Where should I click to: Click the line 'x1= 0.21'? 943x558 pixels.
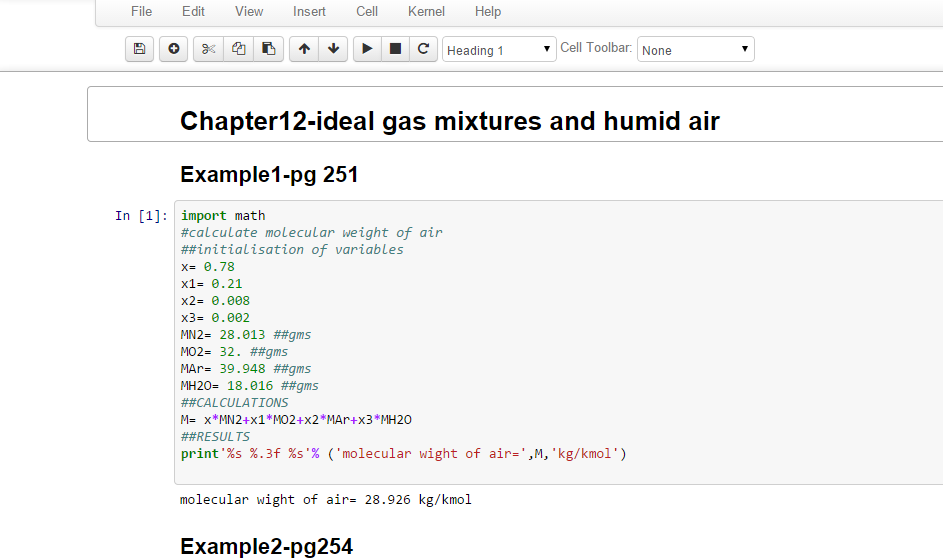212,283
